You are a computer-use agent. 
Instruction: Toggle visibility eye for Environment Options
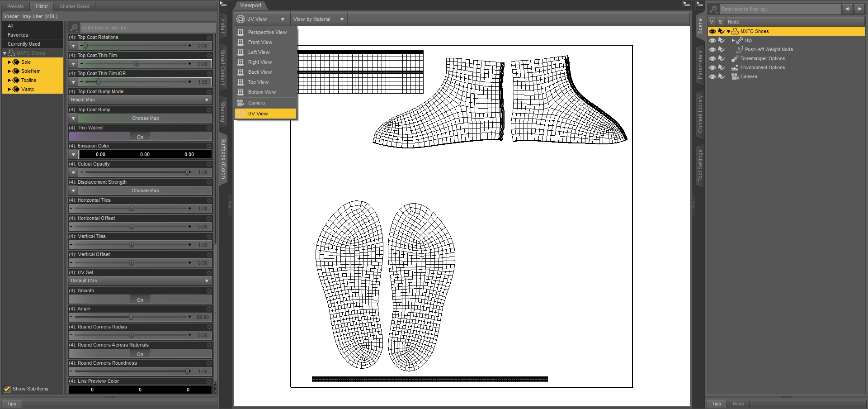712,67
